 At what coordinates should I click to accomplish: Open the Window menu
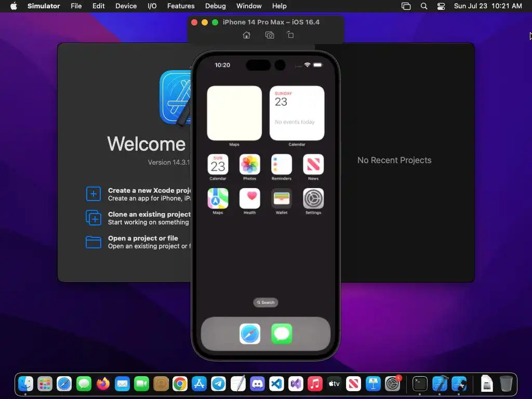click(249, 6)
